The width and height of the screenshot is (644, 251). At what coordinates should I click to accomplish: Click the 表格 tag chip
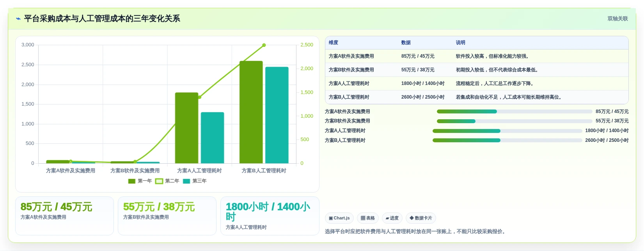[x=368, y=218]
